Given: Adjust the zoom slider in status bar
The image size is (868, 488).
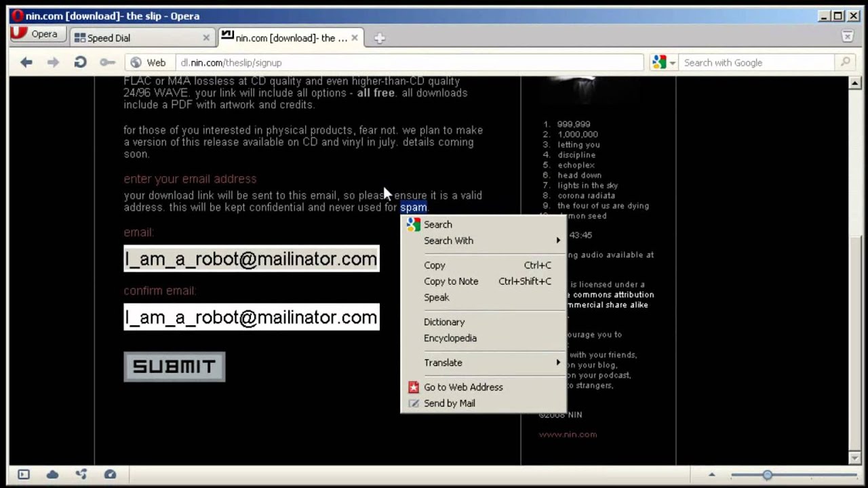Looking at the screenshot, I should [767, 474].
